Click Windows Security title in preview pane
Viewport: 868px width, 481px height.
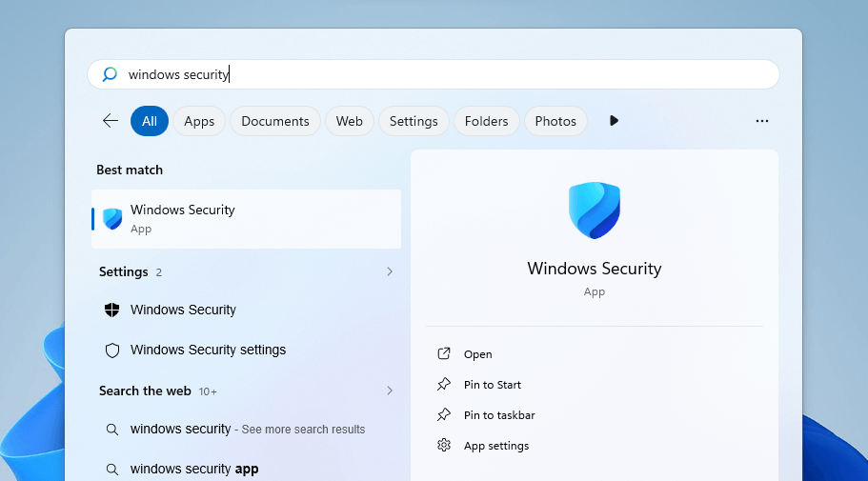click(x=594, y=269)
